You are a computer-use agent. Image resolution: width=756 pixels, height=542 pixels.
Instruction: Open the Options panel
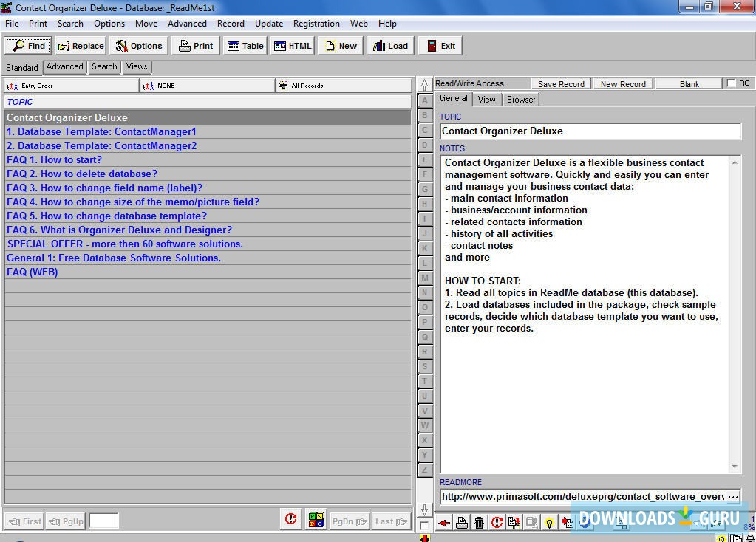coord(138,45)
